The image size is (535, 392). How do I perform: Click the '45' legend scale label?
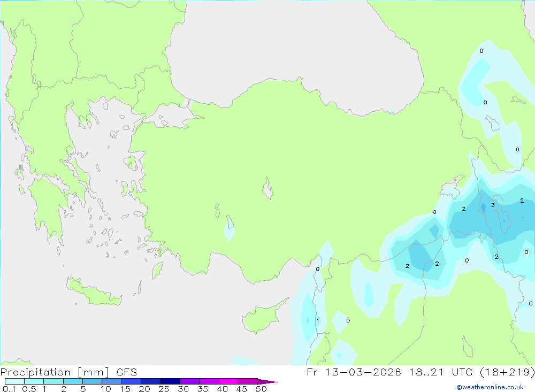pyautogui.click(x=242, y=389)
